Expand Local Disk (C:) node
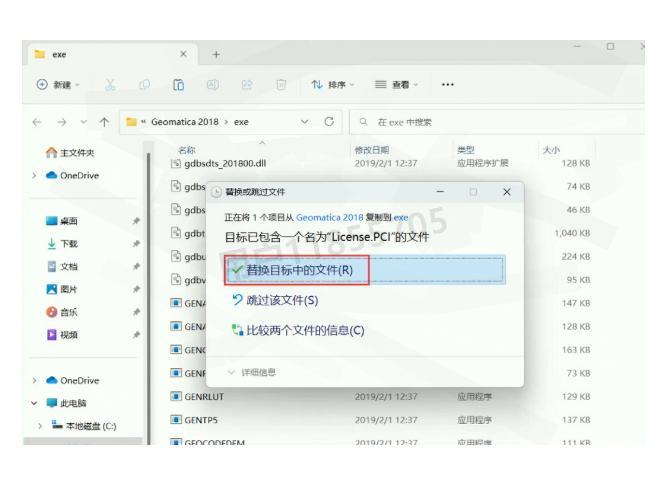667x485 pixels. pos(40,426)
